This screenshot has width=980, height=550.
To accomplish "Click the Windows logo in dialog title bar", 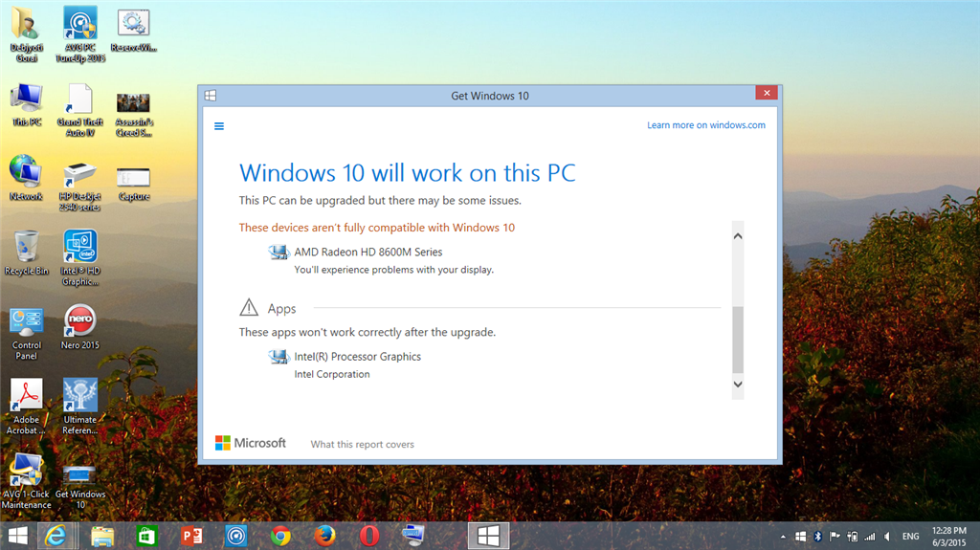I will (211, 96).
